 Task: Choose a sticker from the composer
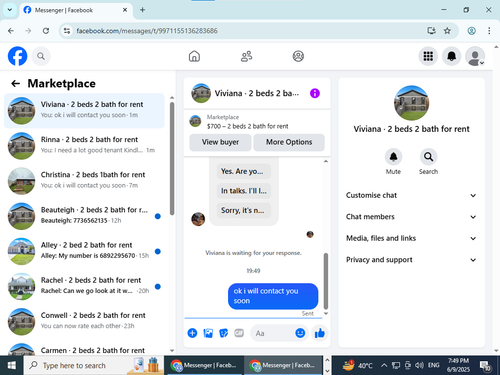[224, 333]
